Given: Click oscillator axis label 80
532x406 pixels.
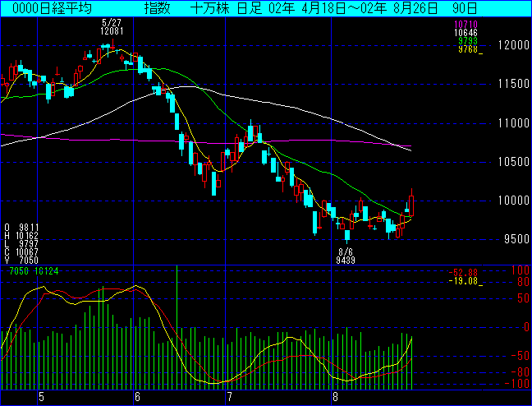Looking at the screenshot, I should [524, 282].
